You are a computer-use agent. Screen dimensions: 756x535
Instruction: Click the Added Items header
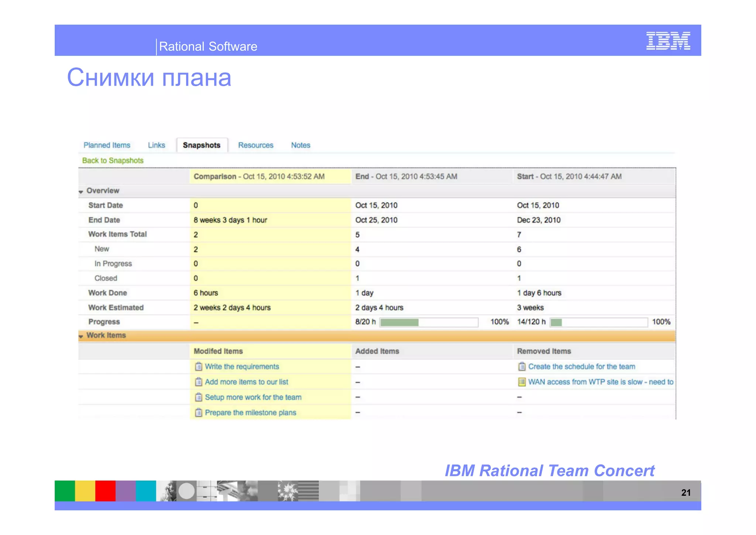pyautogui.click(x=432, y=351)
